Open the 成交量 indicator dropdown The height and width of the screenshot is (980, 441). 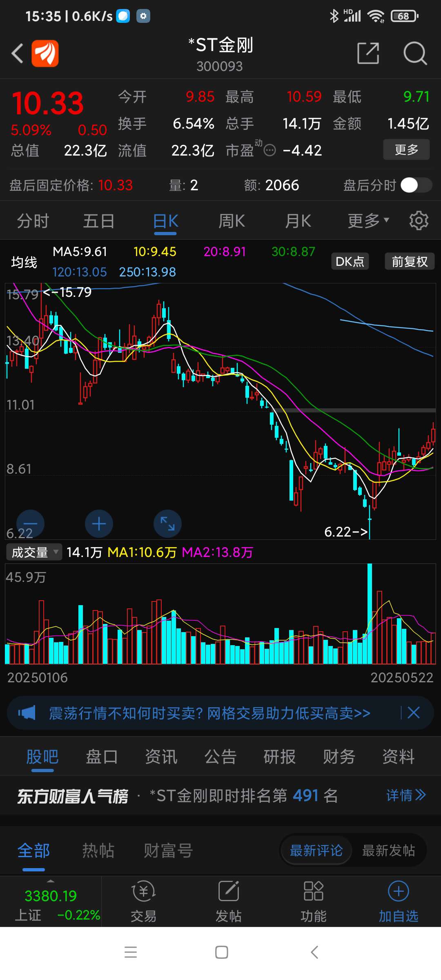pos(34,552)
